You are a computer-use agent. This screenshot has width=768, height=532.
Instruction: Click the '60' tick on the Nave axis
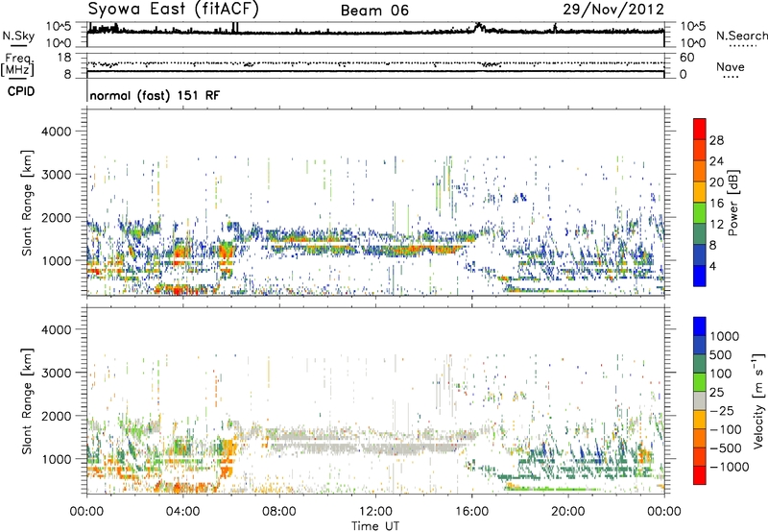pyautogui.click(x=686, y=58)
